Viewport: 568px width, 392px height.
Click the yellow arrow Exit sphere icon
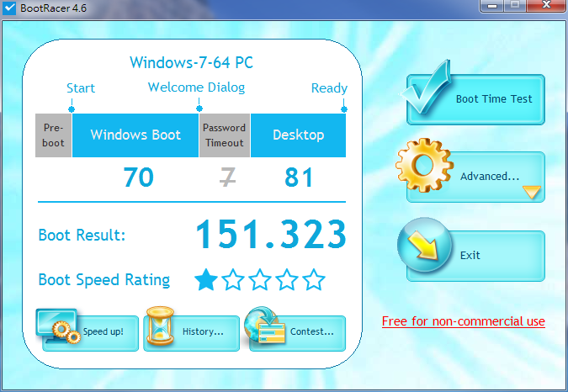coord(425,245)
